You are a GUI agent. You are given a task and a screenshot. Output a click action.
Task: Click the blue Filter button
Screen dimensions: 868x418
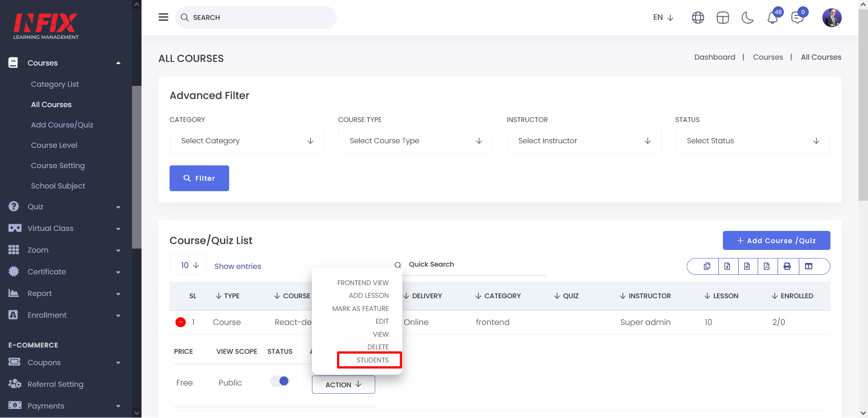(199, 178)
